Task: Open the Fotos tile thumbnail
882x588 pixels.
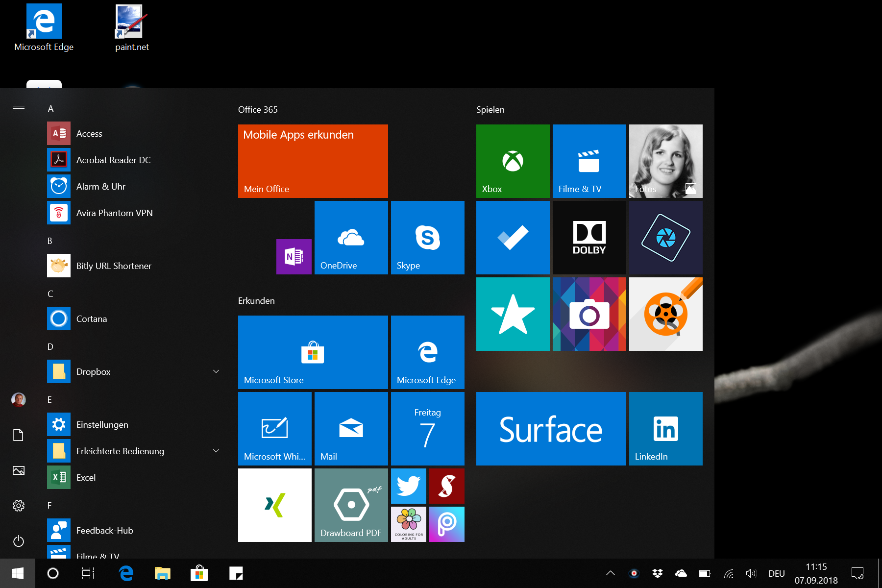Action: point(666,161)
